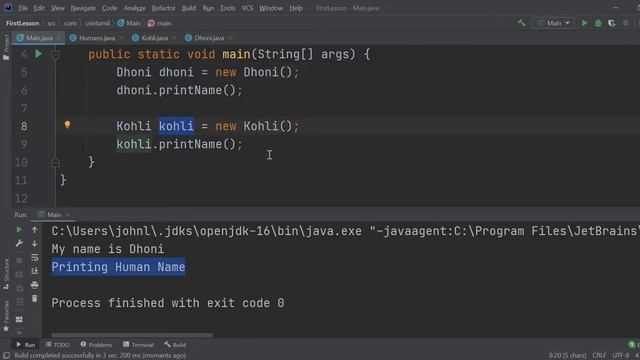This screenshot has height=360, width=640.
Task: Close the Kohli.java editor tab
Action: (x=174, y=38)
